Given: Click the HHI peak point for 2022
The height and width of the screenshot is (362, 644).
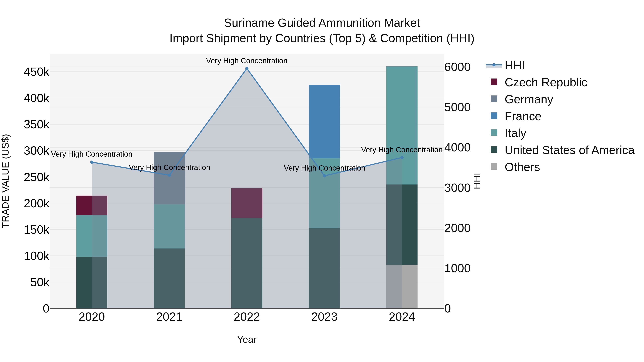Looking at the screenshot, I should [x=247, y=68].
